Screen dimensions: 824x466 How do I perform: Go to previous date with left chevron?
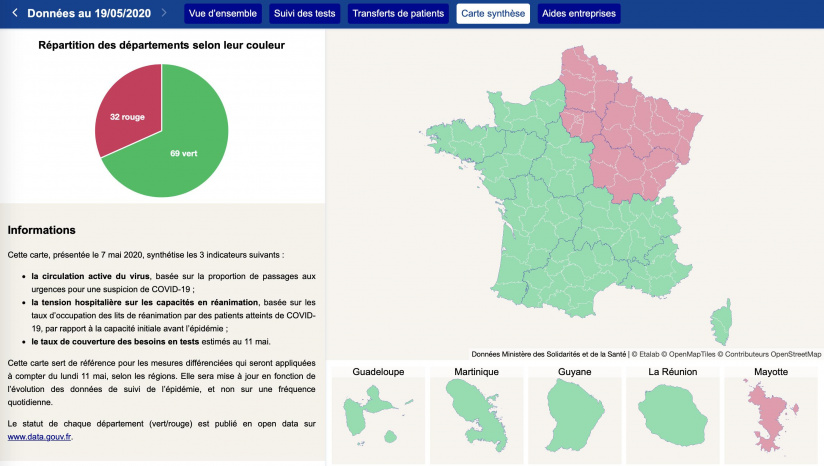click(x=14, y=14)
